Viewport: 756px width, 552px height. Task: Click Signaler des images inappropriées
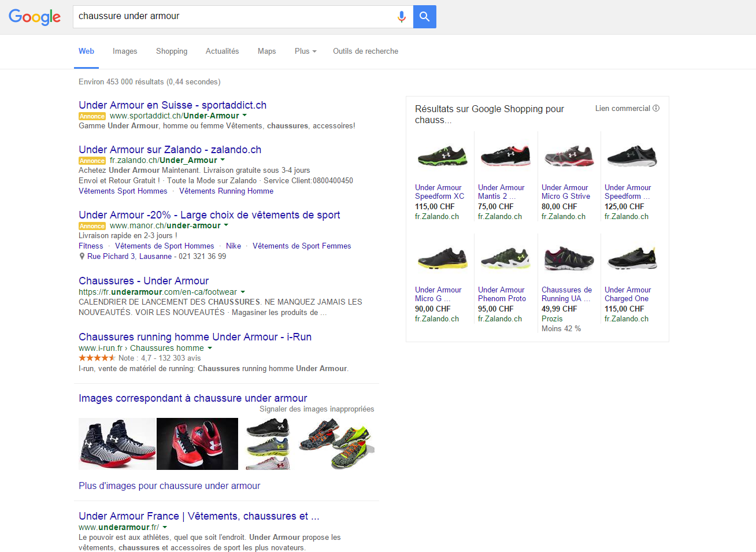point(317,409)
